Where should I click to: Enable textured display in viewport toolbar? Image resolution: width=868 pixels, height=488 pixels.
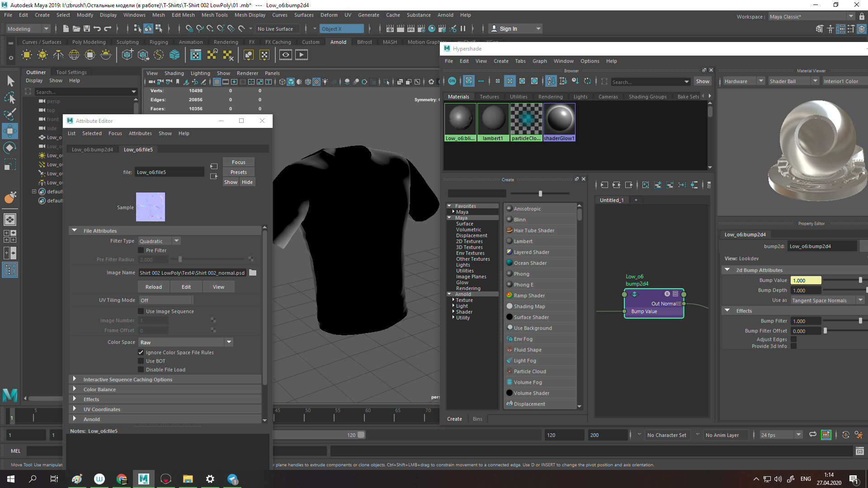316,82
